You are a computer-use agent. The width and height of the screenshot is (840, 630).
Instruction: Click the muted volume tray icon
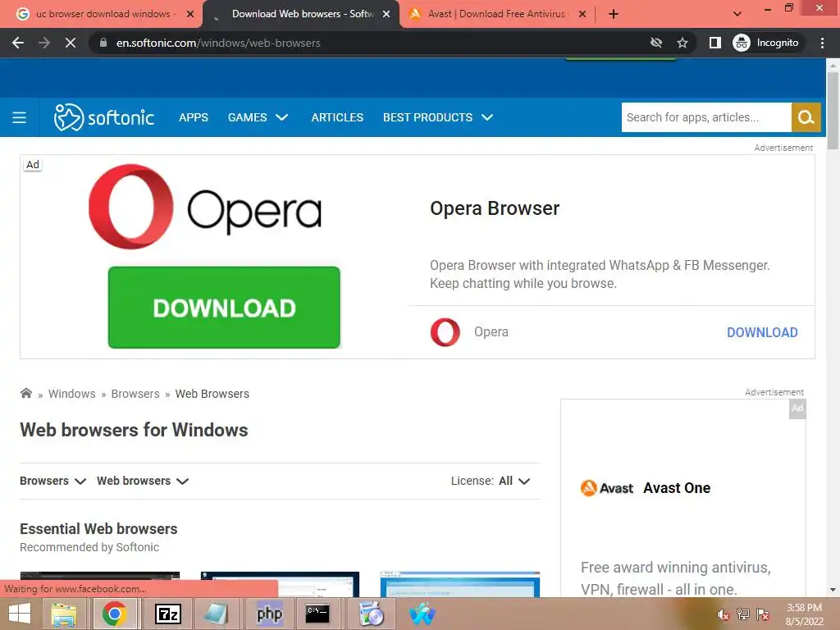723,614
